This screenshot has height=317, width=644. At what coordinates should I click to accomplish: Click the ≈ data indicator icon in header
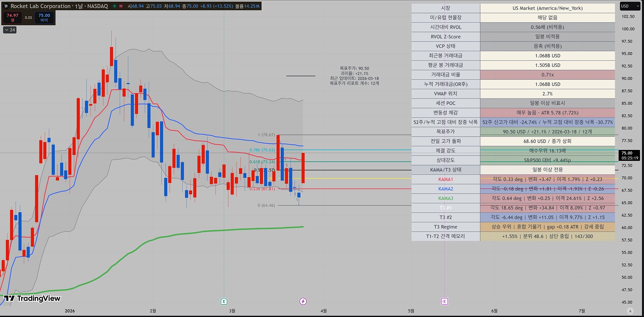121,6
